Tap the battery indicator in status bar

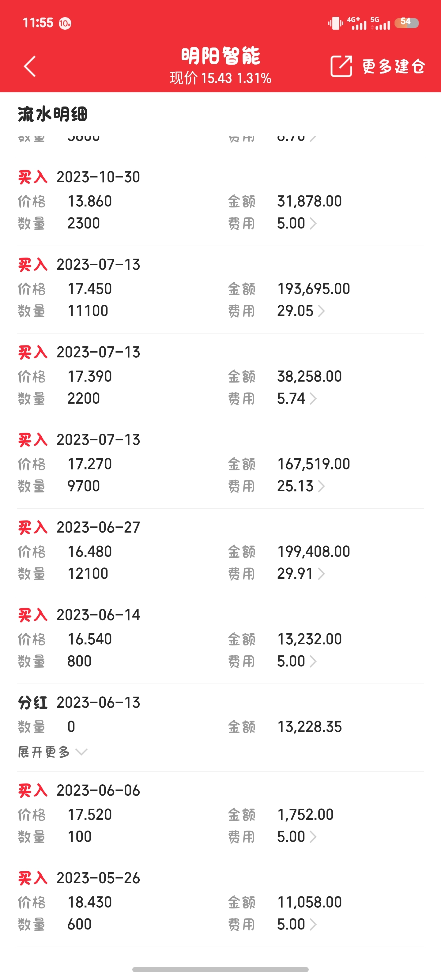tap(406, 23)
